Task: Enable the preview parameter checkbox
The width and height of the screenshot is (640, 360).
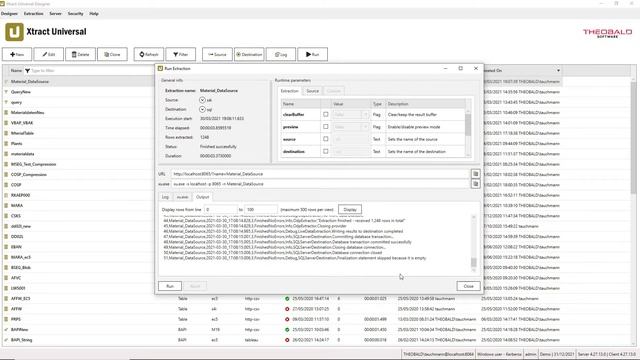Action: (x=326, y=127)
